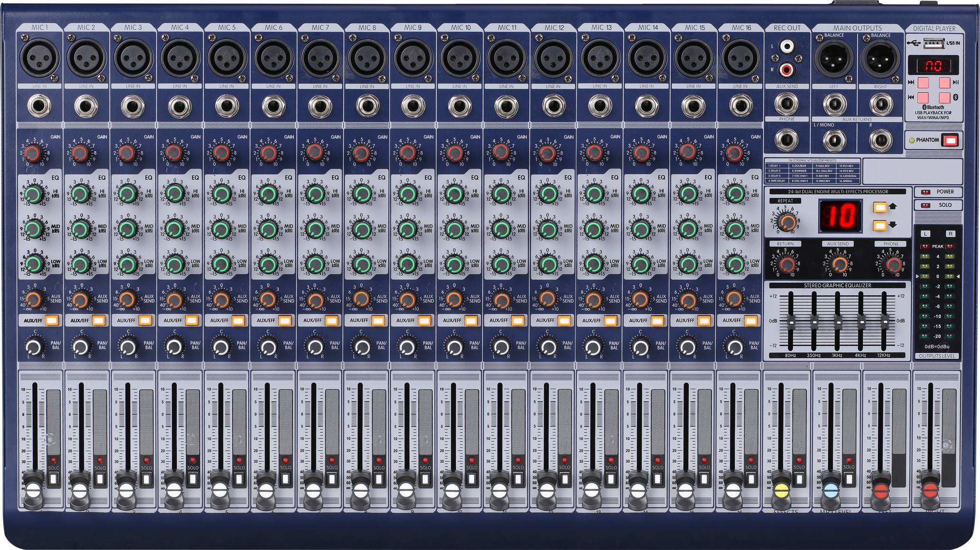Toggle the PHANTOM power switch
980x550 pixels.
[x=950, y=140]
